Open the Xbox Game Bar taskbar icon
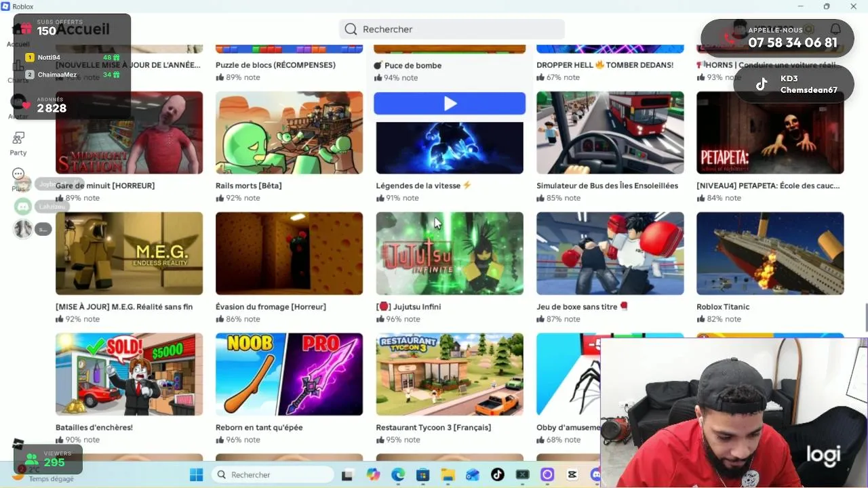 [x=522, y=474]
